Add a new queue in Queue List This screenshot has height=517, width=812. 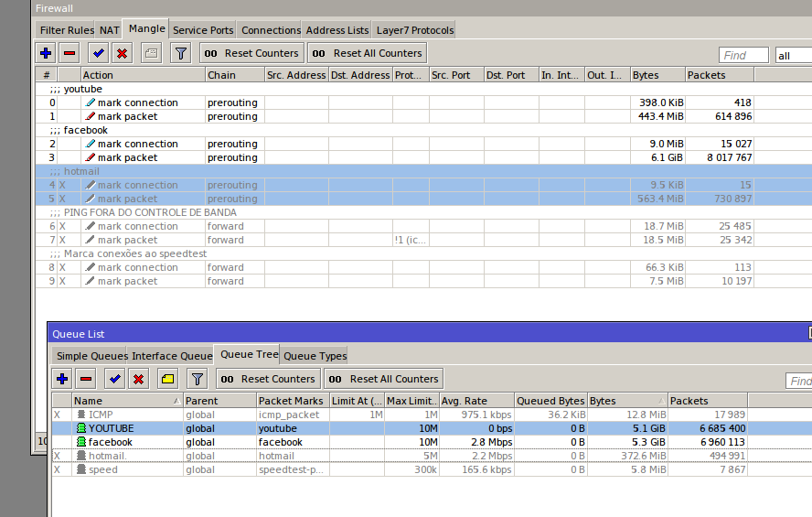[62, 379]
